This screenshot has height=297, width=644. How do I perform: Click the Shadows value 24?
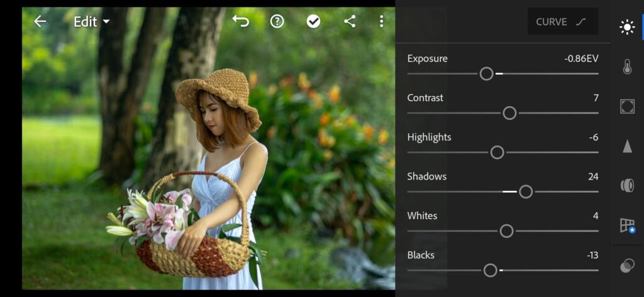593,177
